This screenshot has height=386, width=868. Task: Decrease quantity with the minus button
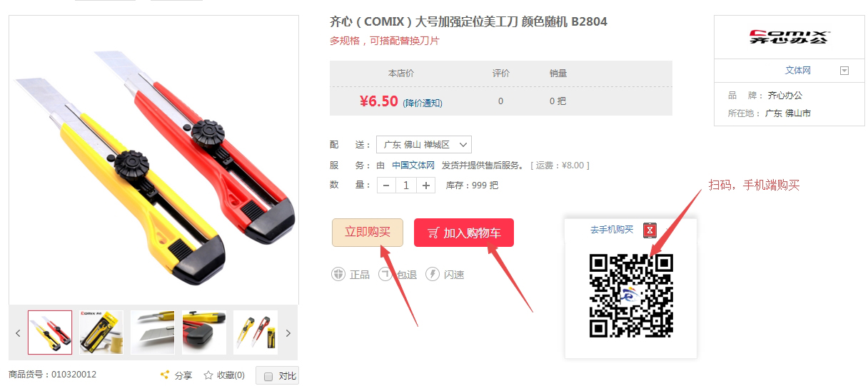(x=386, y=186)
